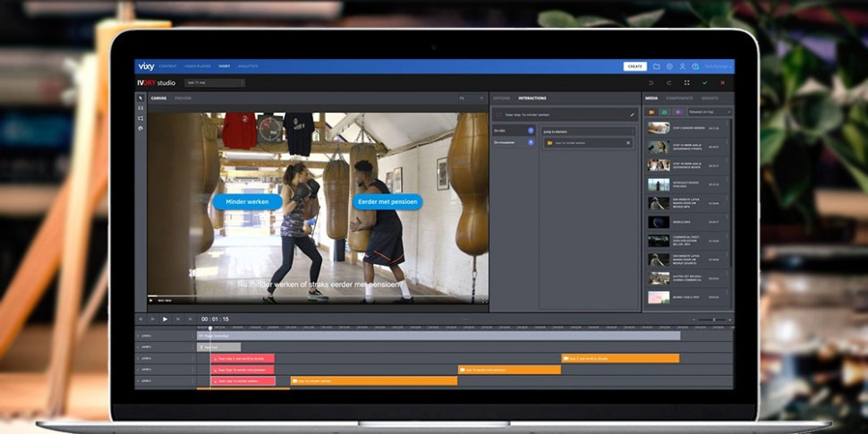
Task: Filter media by the orange video type
Action: coord(651,112)
